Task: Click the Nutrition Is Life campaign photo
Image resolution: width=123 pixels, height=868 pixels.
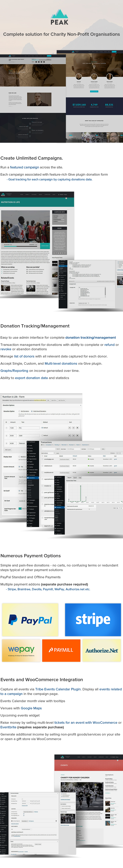Action: 26,229
